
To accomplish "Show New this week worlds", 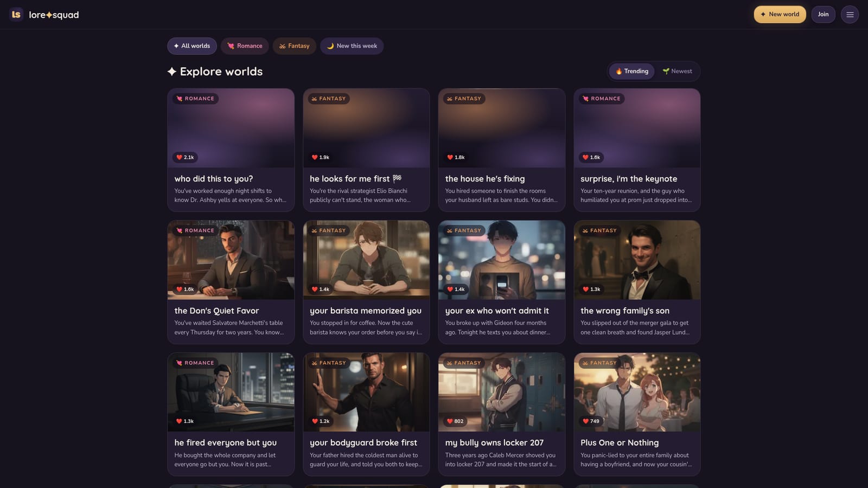I will pyautogui.click(x=352, y=46).
